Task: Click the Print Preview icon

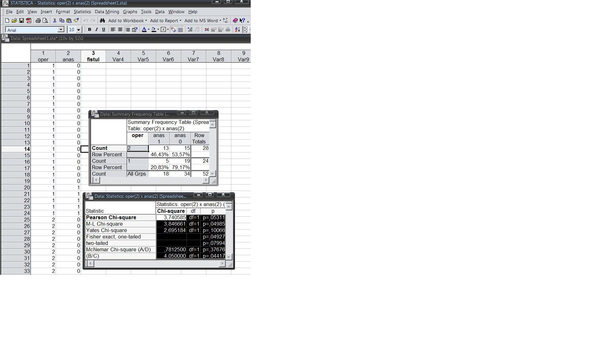Action: click(45, 21)
